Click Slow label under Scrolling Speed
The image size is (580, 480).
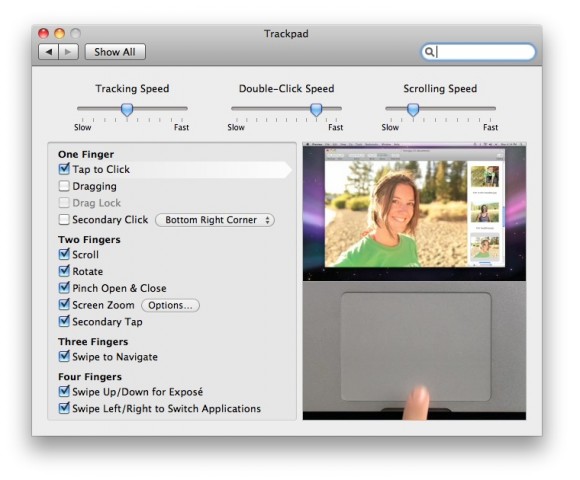click(390, 127)
